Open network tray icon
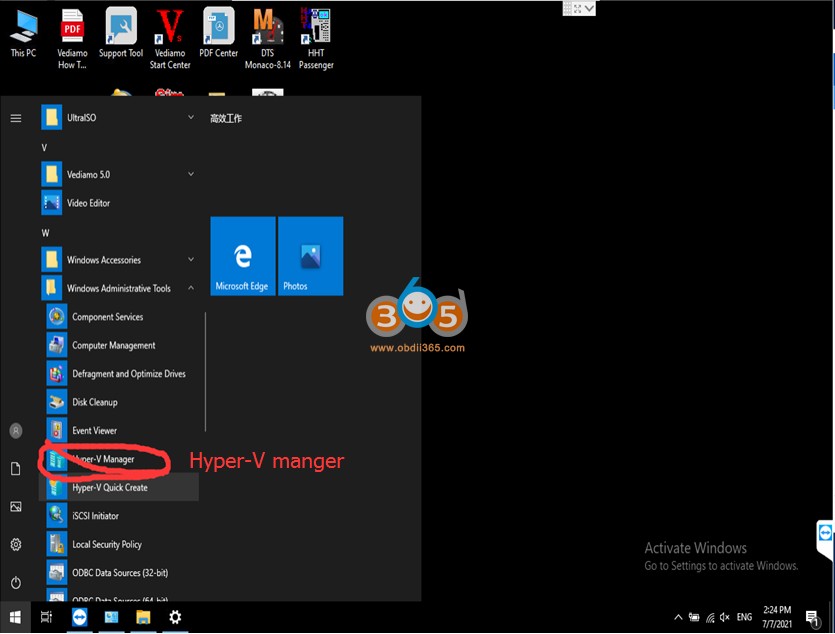The image size is (835, 634). 710,617
